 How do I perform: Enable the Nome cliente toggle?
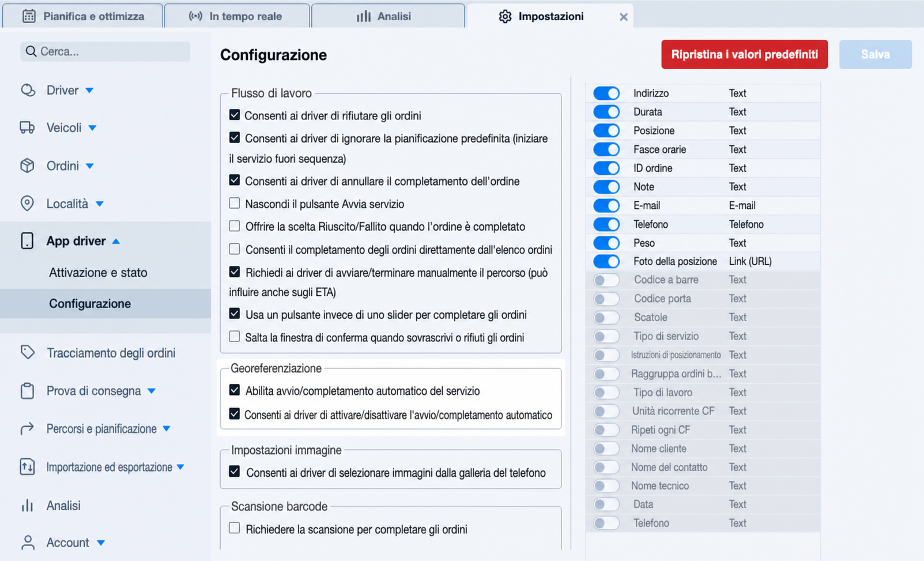click(x=606, y=449)
